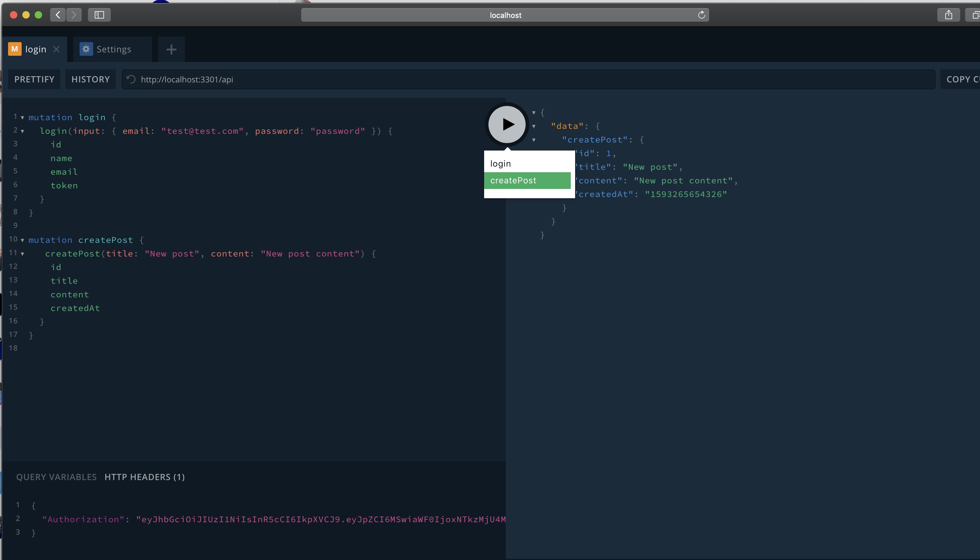Collapse the createPost field at line 11
The width and height of the screenshot is (980, 560).
22,254
